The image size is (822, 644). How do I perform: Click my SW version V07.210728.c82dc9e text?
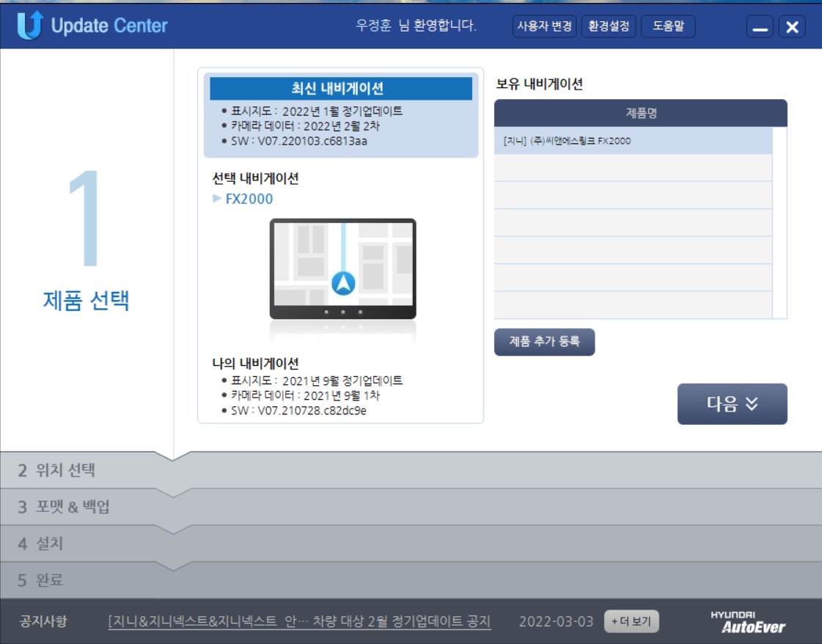click(298, 411)
